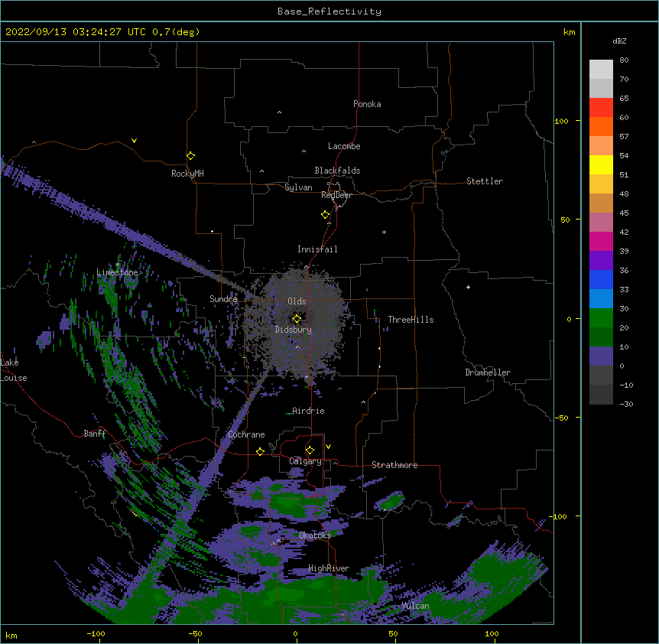Click the Sylvan label
Image resolution: width=659 pixels, height=644 pixels.
298,187
